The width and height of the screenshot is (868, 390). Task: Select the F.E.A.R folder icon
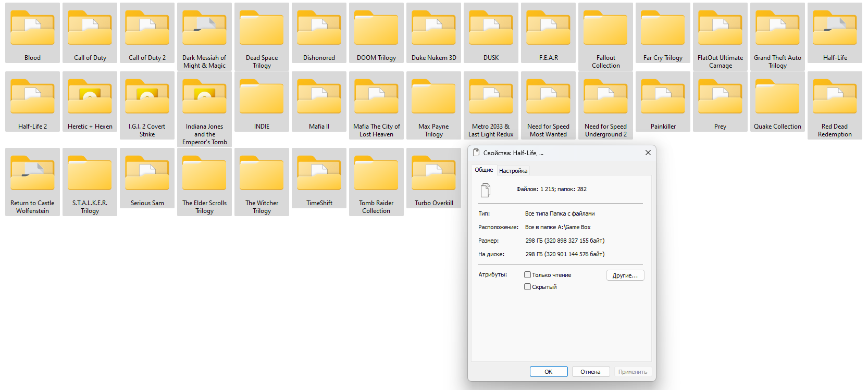pos(548,28)
